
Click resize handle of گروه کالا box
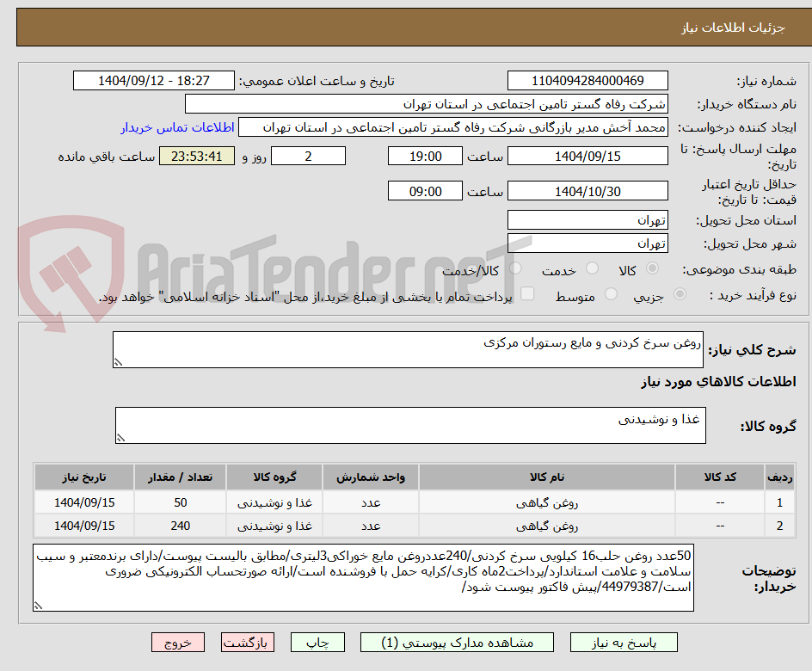coord(120,438)
